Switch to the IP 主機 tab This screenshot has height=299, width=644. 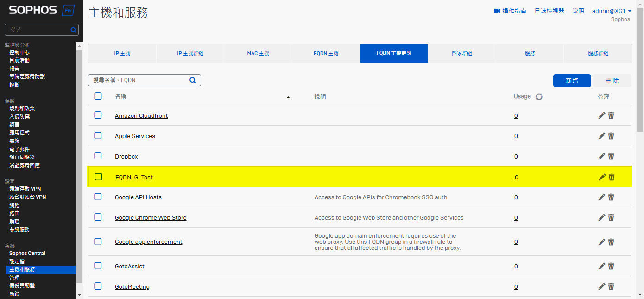[122, 53]
